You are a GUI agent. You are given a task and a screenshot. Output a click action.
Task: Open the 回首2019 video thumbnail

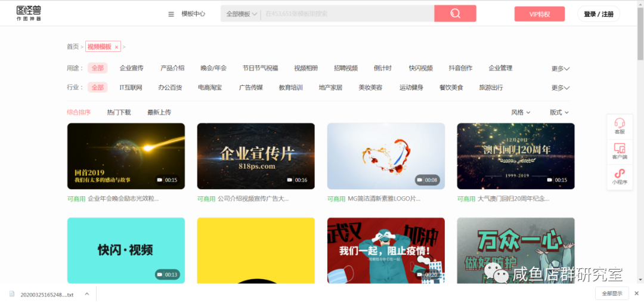coord(126,156)
